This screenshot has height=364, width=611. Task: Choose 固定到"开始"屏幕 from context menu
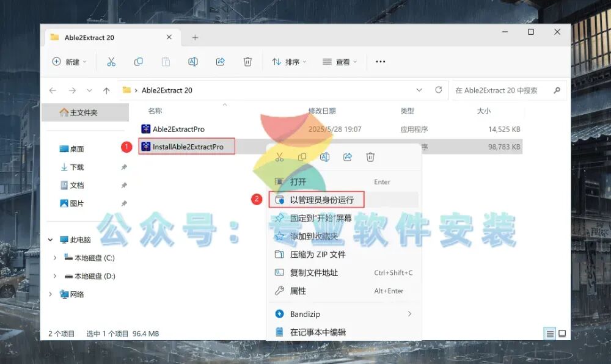tap(343, 218)
